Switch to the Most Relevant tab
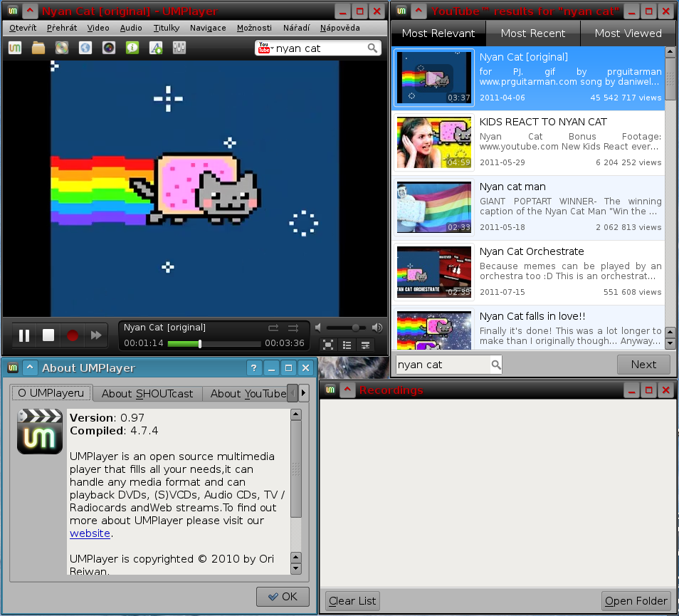This screenshot has height=616, width=679. tap(438, 33)
